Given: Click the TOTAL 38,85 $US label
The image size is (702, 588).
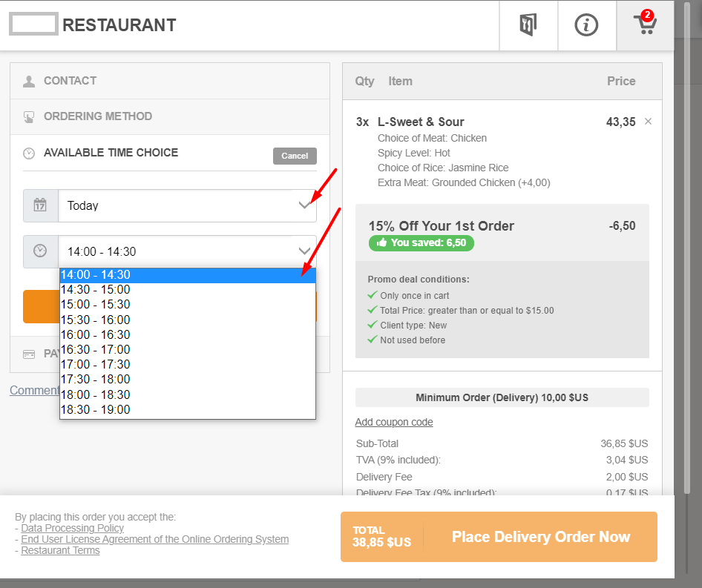Looking at the screenshot, I should [x=381, y=537].
